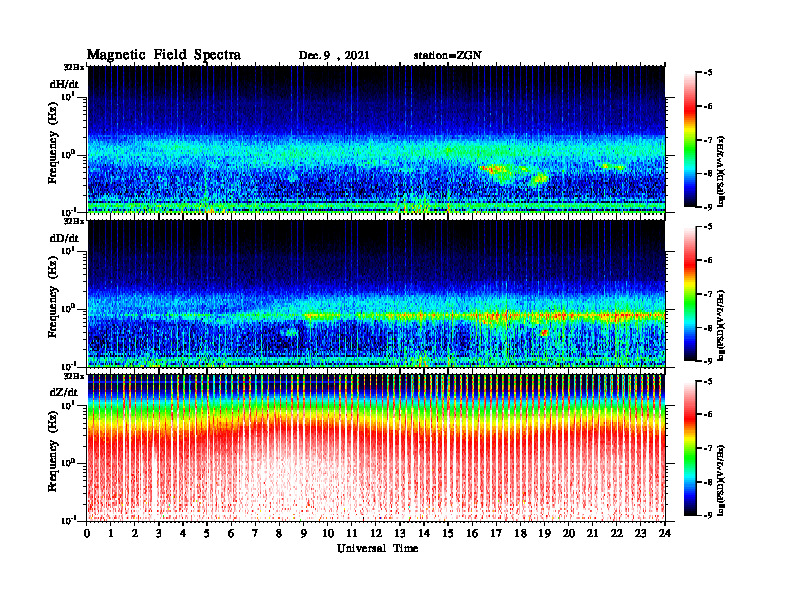Viewport: 792px width, 612px height.
Task: Click the -6 value on the dZ/dt color bar
Action: click(x=708, y=414)
